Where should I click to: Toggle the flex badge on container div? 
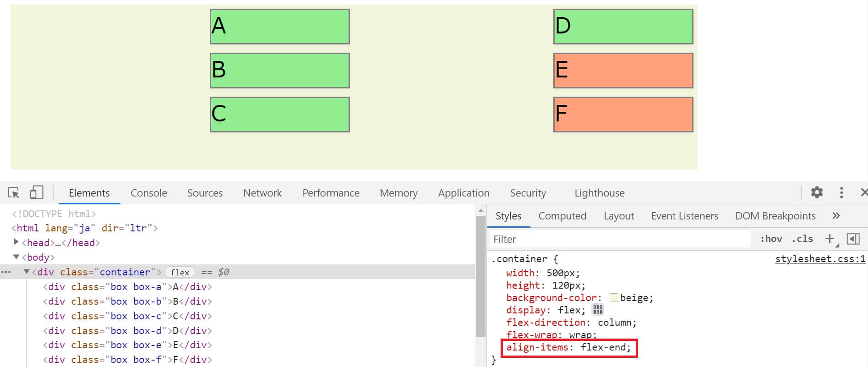(x=180, y=272)
